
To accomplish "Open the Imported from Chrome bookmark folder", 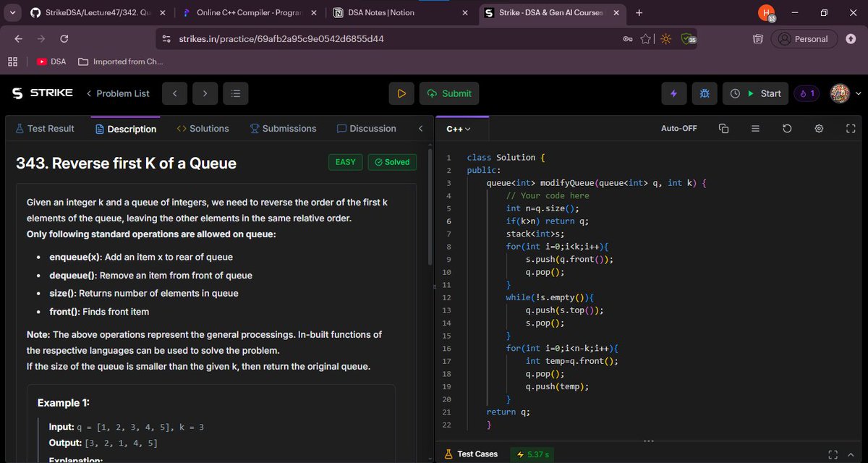I will pos(119,61).
